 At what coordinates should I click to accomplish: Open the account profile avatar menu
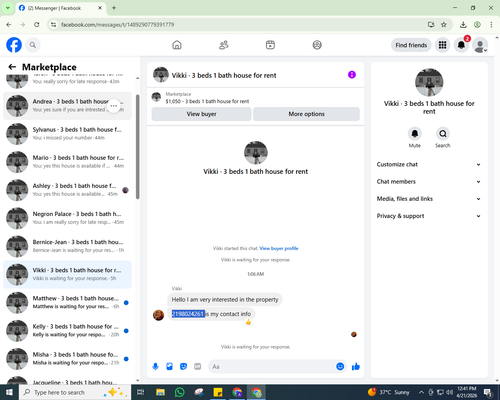[480, 45]
